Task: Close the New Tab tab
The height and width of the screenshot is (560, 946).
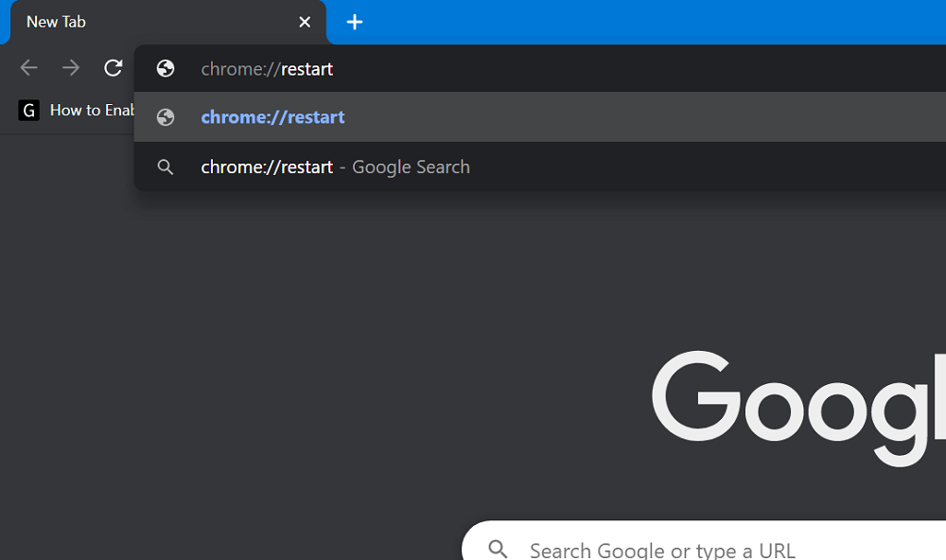Action: (x=305, y=23)
